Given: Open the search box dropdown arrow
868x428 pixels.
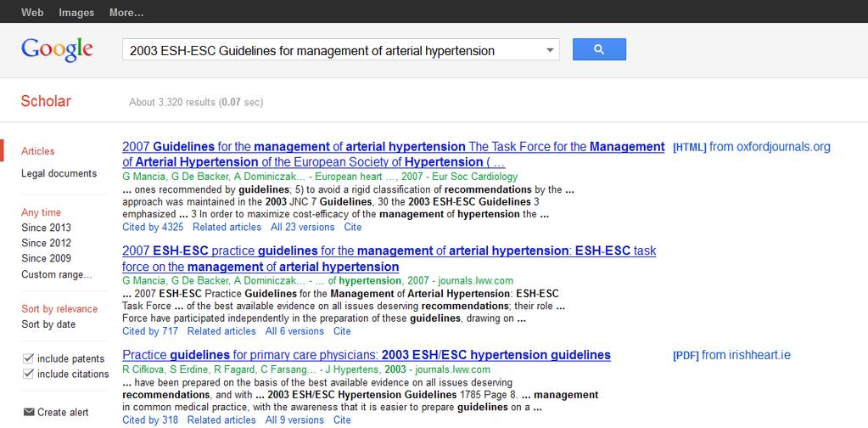Looking at the screenshot, I should pos(550,50).
